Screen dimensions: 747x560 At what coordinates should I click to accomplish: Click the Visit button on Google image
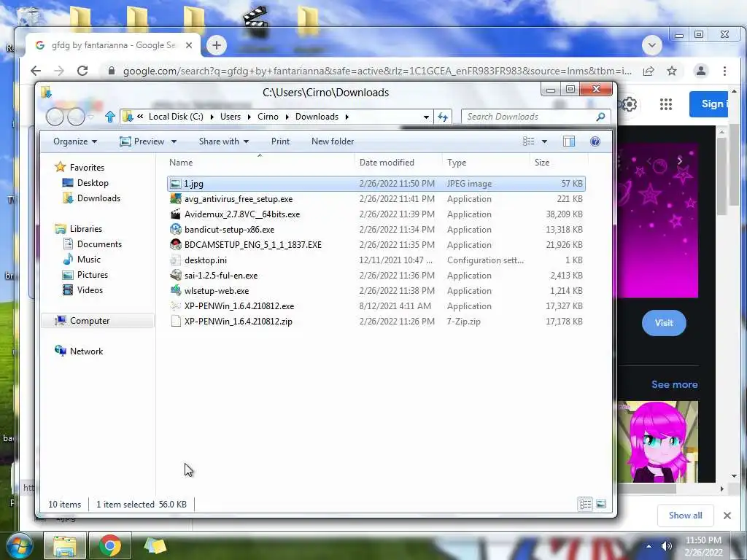coord(664,323)
